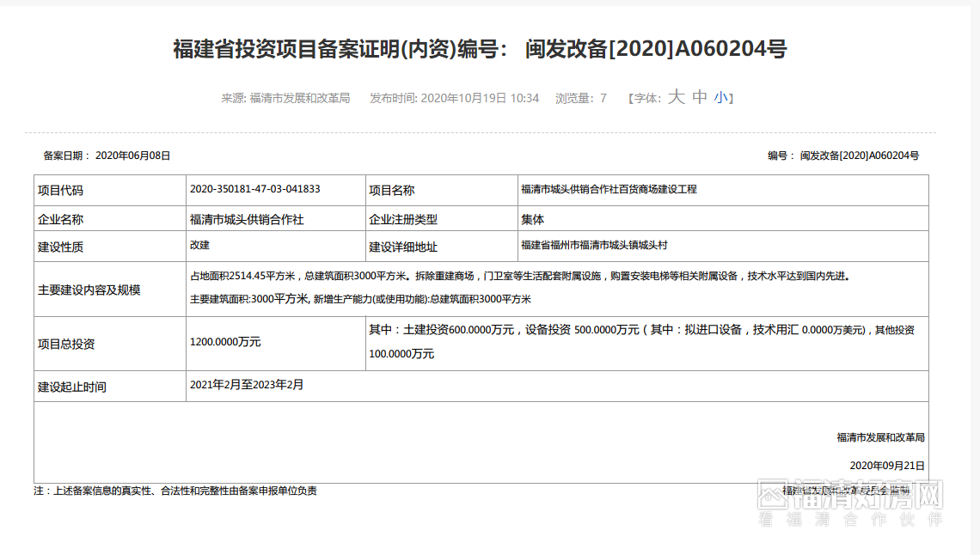Click the total investment "1200.0000万元" cell
This screenshot has width=980, height=555.
[x=226, y=342]
